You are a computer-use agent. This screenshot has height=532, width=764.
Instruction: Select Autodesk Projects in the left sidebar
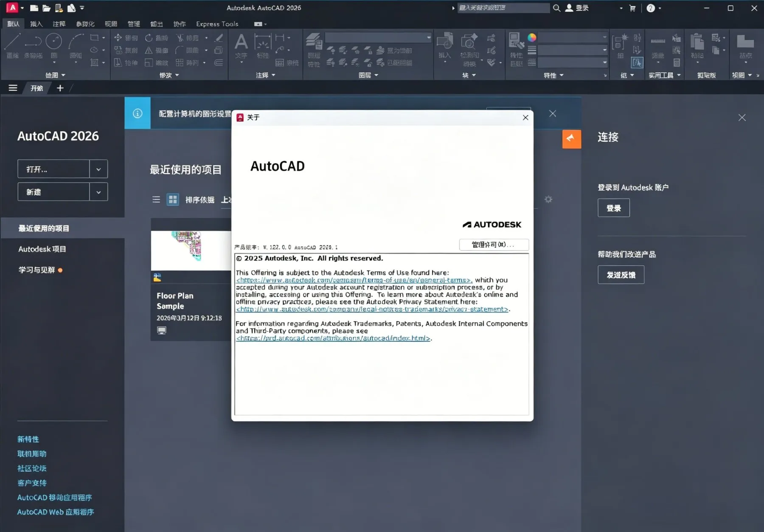click(42, 249)
